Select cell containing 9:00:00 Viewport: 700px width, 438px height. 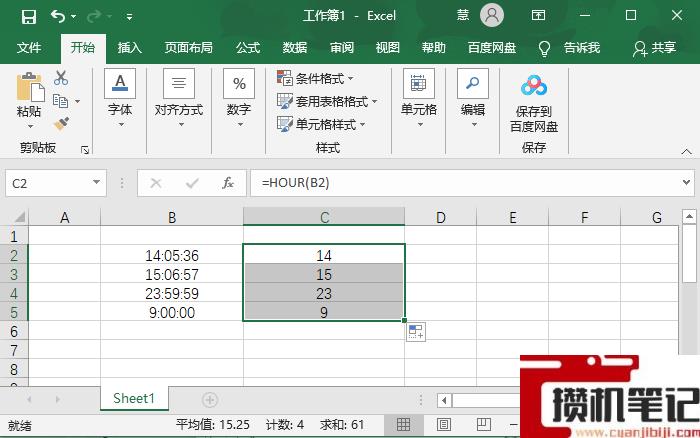pyautogui.click(x=172, y=313)
